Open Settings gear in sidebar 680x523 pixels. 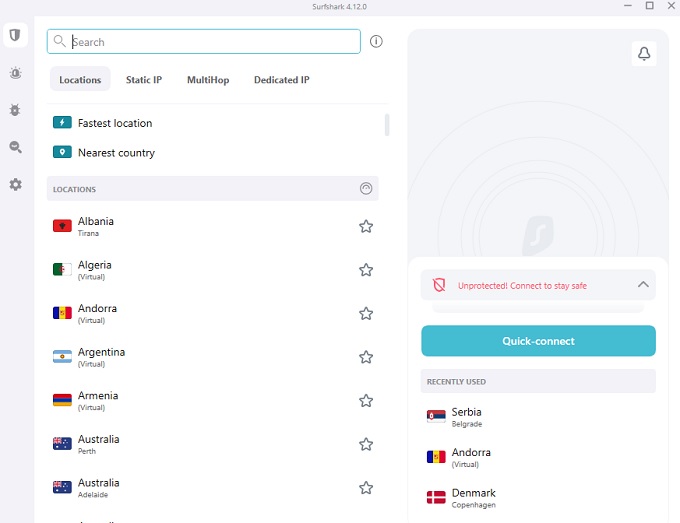coord(15,184)
